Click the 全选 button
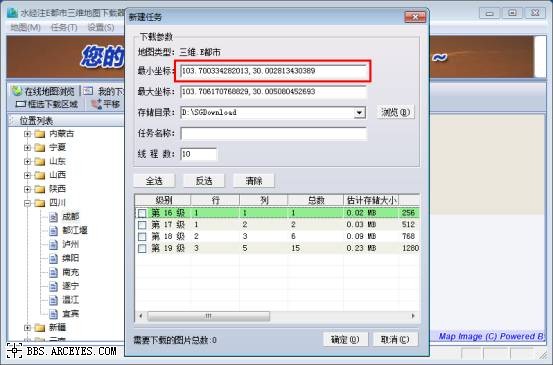553x365 pixels. coord(154,181)
